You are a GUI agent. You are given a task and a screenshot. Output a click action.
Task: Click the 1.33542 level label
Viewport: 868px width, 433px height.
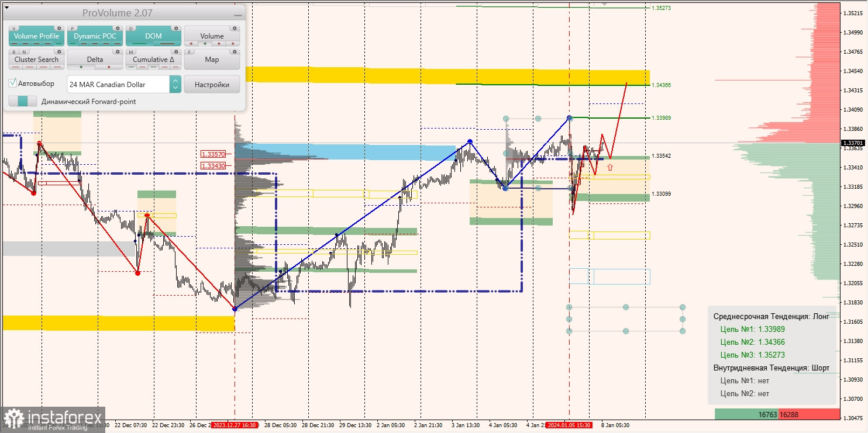pos(662,156)
